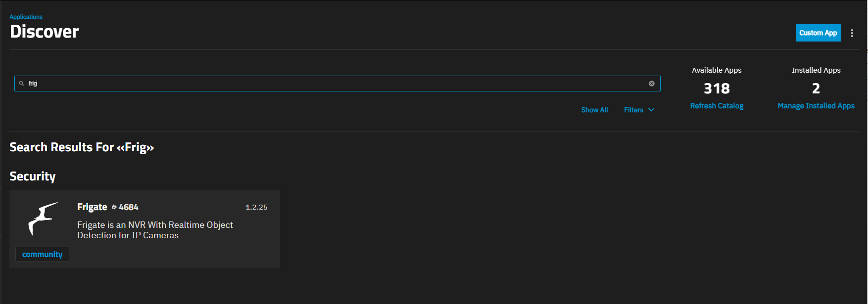
Task: Refresh the app catalog
Action: (x=717, y=106)
